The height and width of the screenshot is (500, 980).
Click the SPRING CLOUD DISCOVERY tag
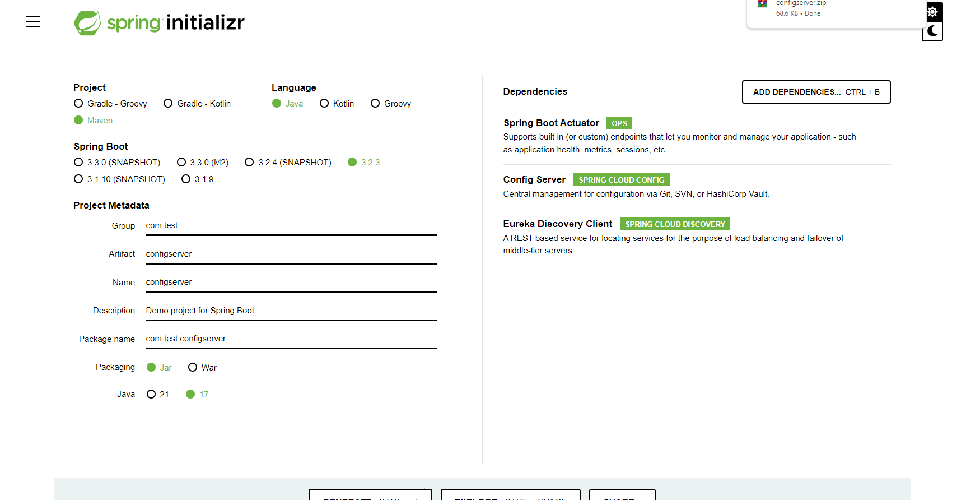pos(675,224)
